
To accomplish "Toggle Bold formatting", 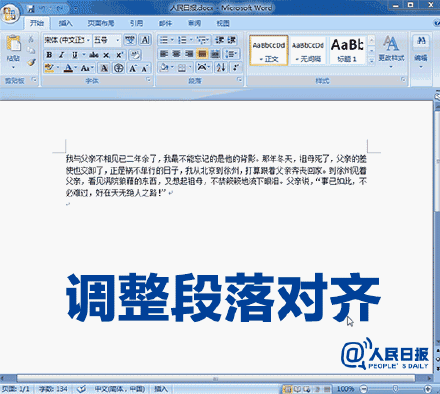I will click(49, 55).
